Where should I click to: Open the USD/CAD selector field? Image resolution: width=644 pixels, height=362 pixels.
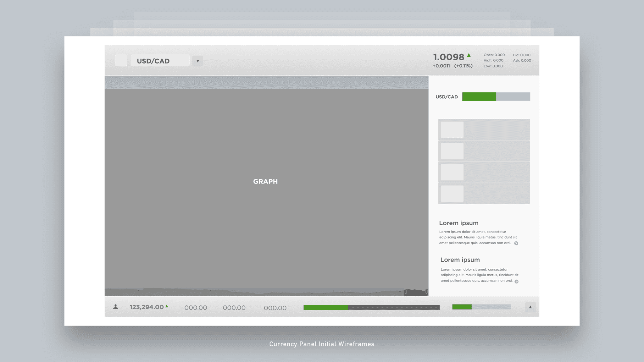pos(160,61)
